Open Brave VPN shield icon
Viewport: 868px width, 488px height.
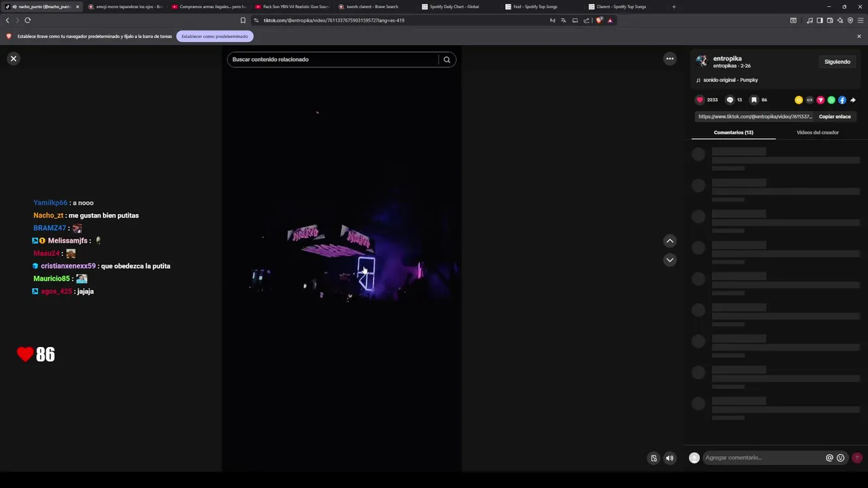(x=850, y=20)
